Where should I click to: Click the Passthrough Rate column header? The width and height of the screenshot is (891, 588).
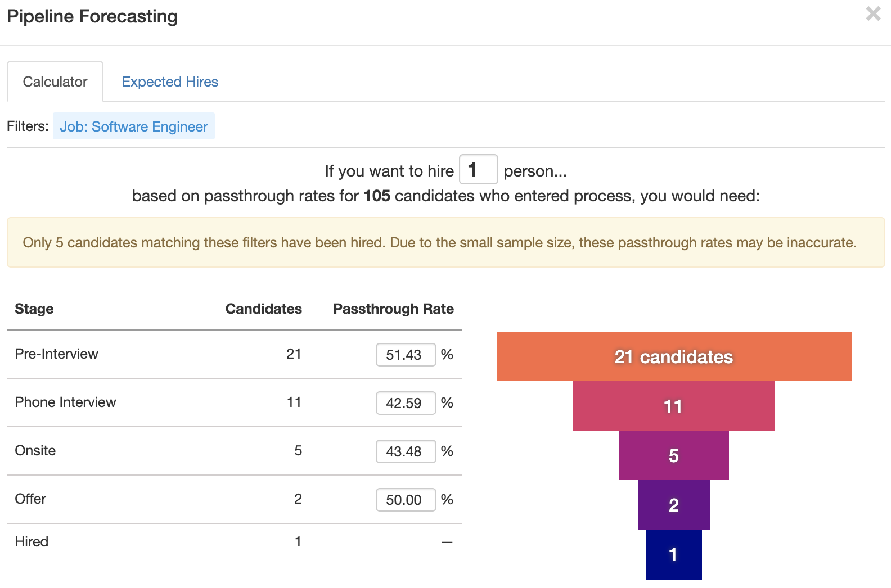(x=393, y=309)
